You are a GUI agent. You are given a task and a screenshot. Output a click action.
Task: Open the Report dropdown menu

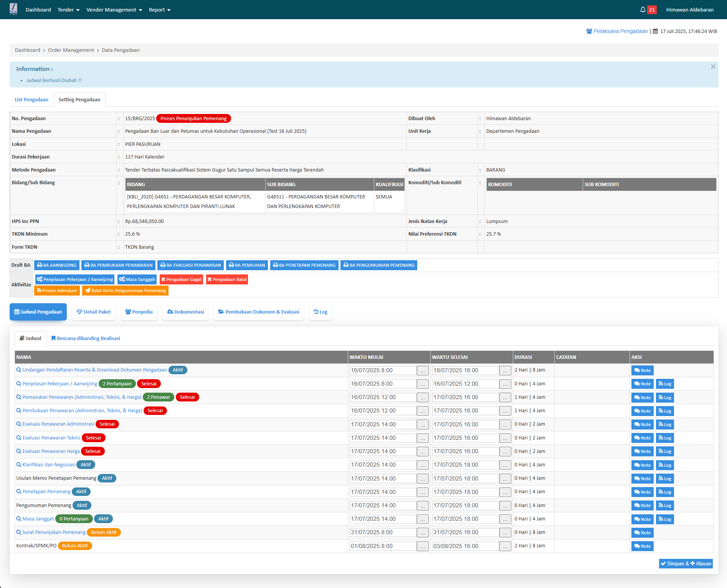tap(160, 10)
